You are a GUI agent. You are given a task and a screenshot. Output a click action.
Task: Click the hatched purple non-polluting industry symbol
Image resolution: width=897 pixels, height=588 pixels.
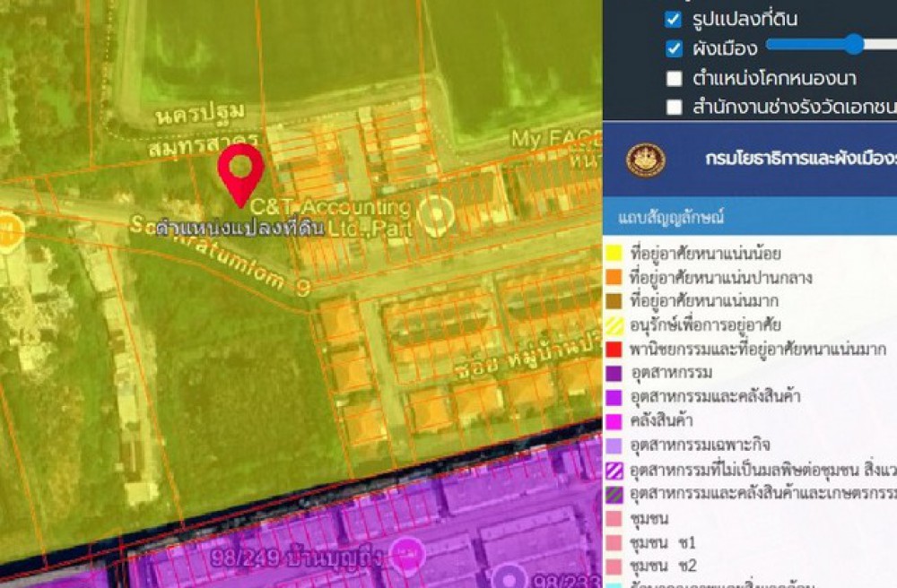tap(614, 471)
